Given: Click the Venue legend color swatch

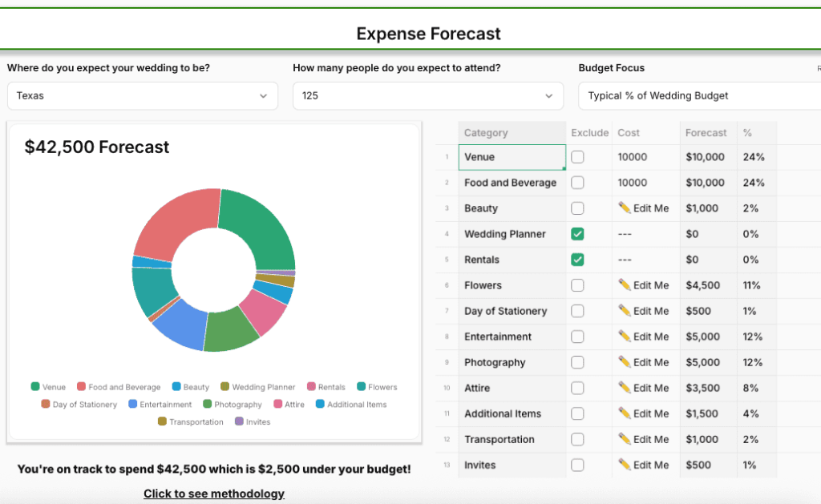Looking at the screenshot, I should (x=35, y=387).
